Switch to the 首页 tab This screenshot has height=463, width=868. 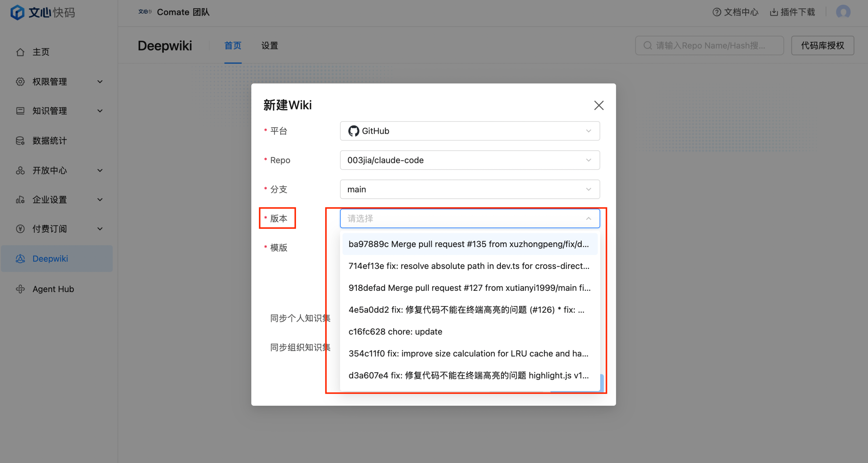[x=233, y=45]
